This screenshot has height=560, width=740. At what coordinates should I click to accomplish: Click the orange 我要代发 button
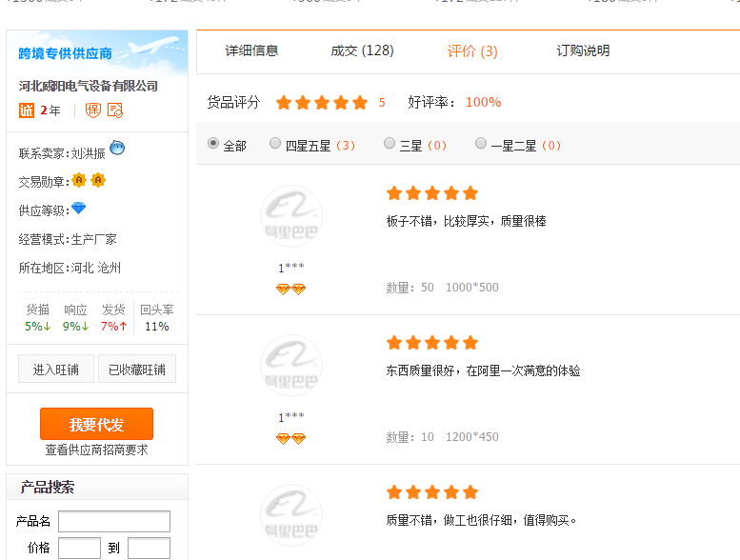pyautogui.click(x=97, y=424)
